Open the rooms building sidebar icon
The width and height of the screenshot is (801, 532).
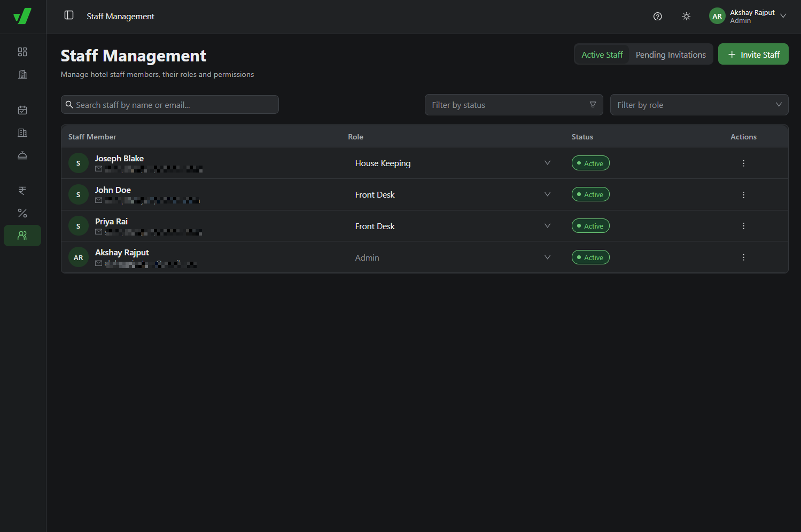[22, 132]
